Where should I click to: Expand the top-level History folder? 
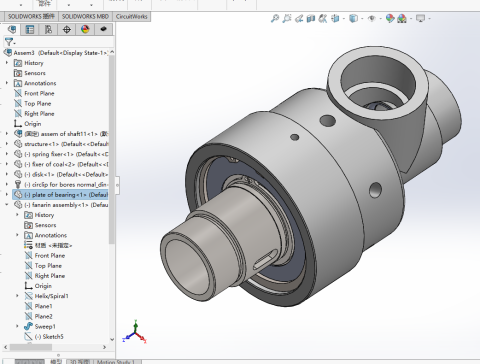pyautogui.click(x=7, y=63)
